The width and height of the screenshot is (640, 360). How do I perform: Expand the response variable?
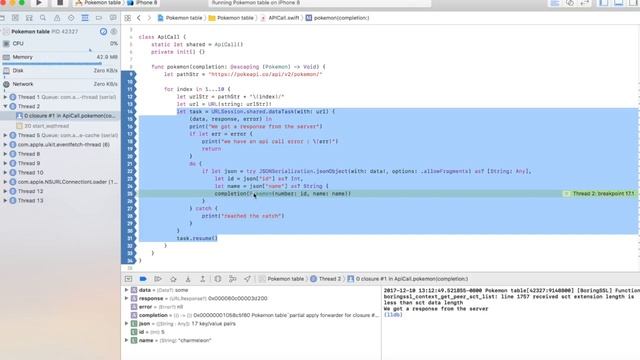coord(127,298)
